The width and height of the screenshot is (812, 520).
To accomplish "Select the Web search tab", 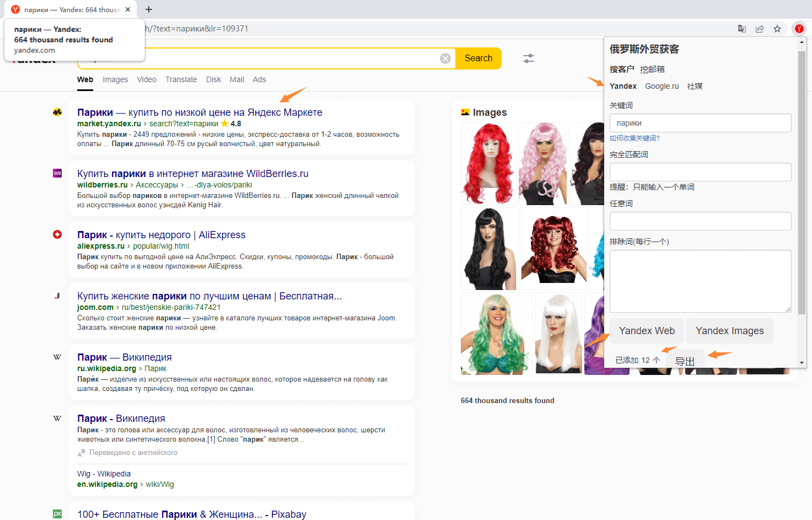I will pos(85,79).
